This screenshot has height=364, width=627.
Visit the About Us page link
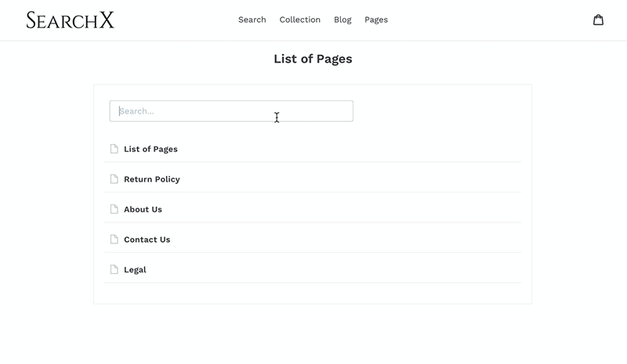[x=143, y=209]
